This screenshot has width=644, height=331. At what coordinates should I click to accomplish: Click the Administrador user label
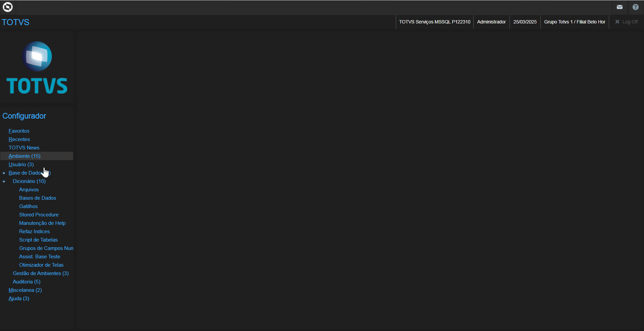pos(491,22)
